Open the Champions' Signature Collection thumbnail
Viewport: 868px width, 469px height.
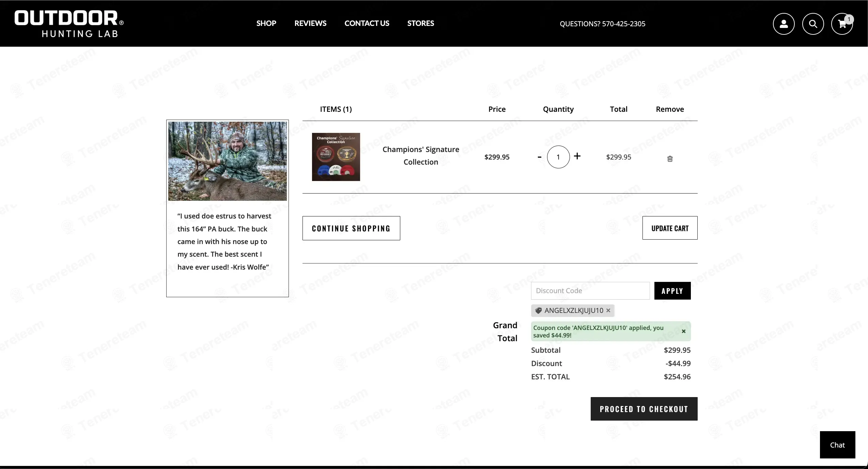point(336,157)
